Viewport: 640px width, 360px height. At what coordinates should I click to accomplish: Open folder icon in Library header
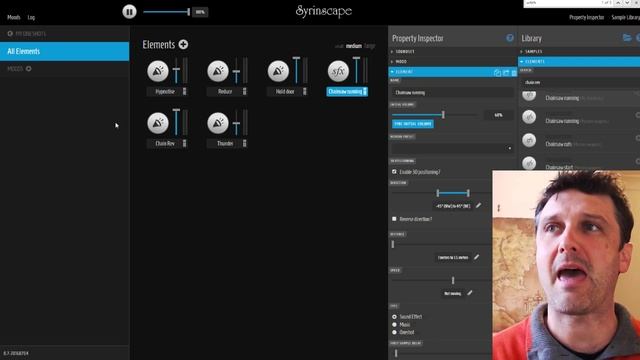(x=627, y=38)
